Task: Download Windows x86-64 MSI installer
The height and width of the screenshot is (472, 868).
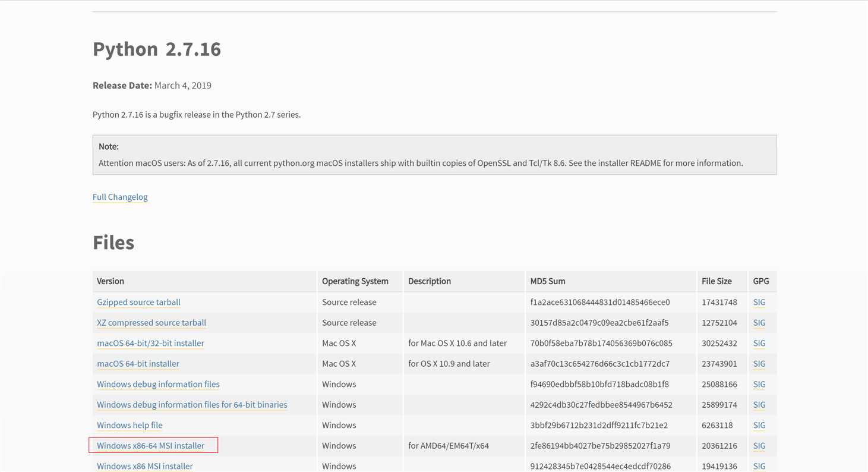Action: click(150, 446)
